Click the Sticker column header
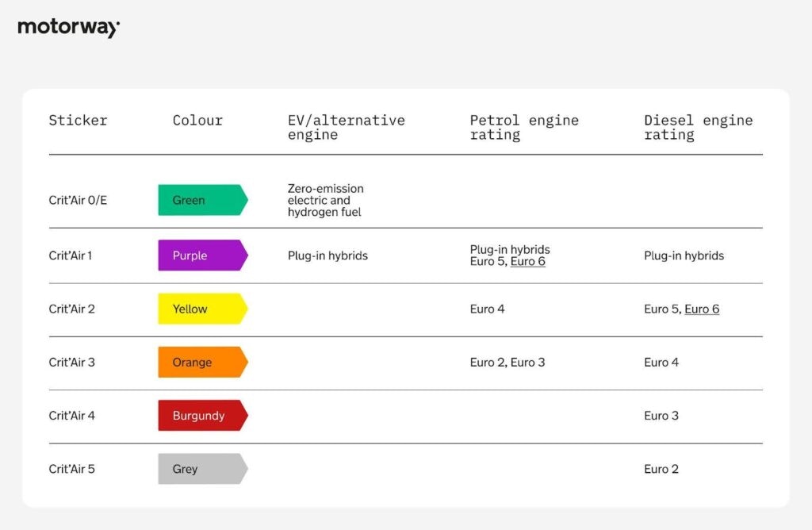Image resolution: width=812 pixels, height=530 pixels. tap(79, 120)
